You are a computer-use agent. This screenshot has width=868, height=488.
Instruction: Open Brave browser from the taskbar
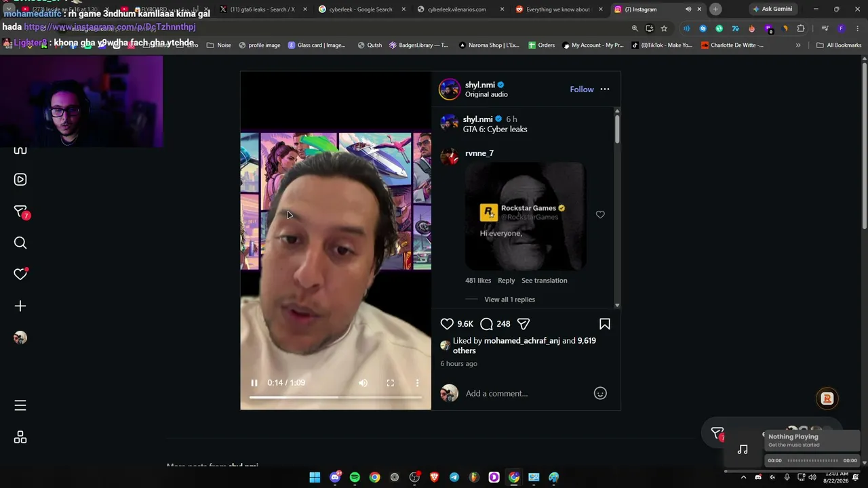[x=435, y=477]
